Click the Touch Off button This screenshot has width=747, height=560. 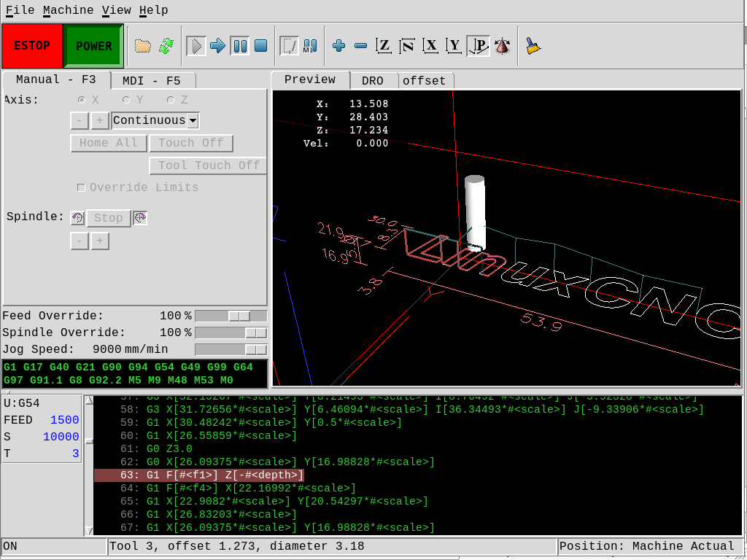tap(191, 143)
